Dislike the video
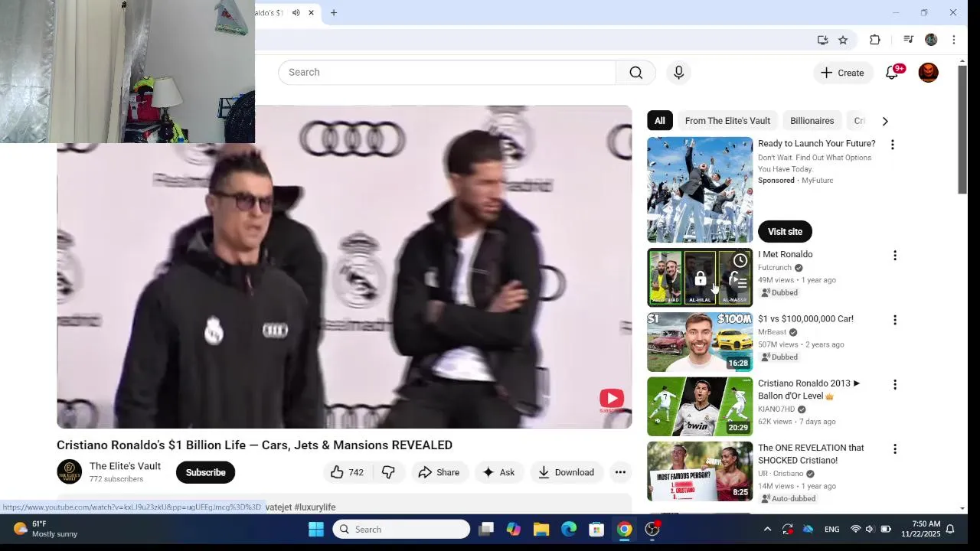980x551 pixels. pos(388,472)
